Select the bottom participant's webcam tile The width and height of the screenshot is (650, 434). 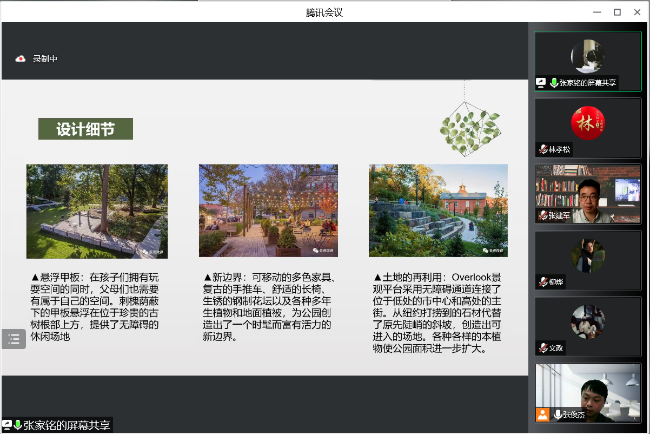(x=587, y=390)
